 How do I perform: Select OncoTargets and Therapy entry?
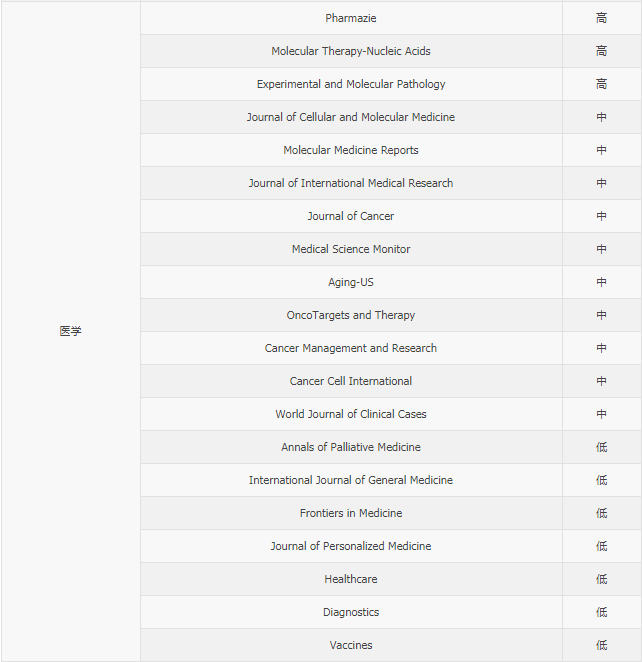(x=351, y=315)
